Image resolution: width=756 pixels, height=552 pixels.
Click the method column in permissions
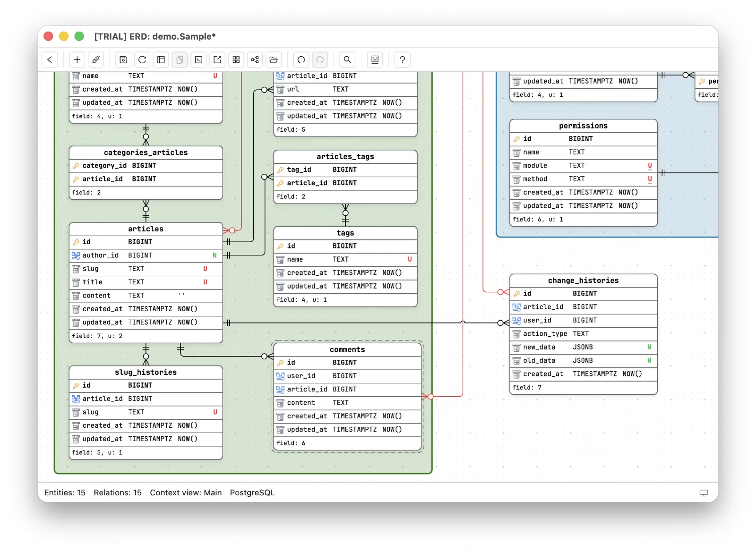[583, 179]
